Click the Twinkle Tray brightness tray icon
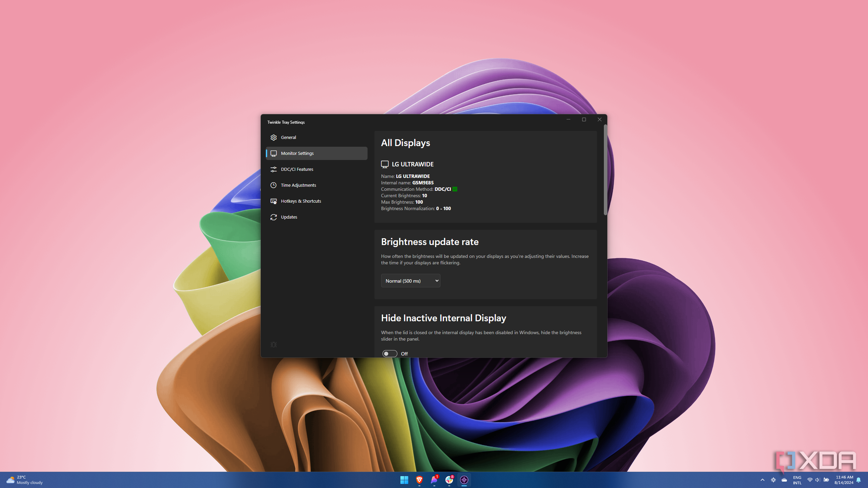 (773, 480)
